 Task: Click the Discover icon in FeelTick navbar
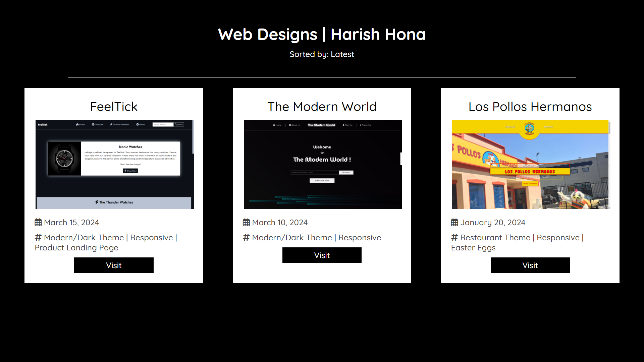click(x=93, y=124)
